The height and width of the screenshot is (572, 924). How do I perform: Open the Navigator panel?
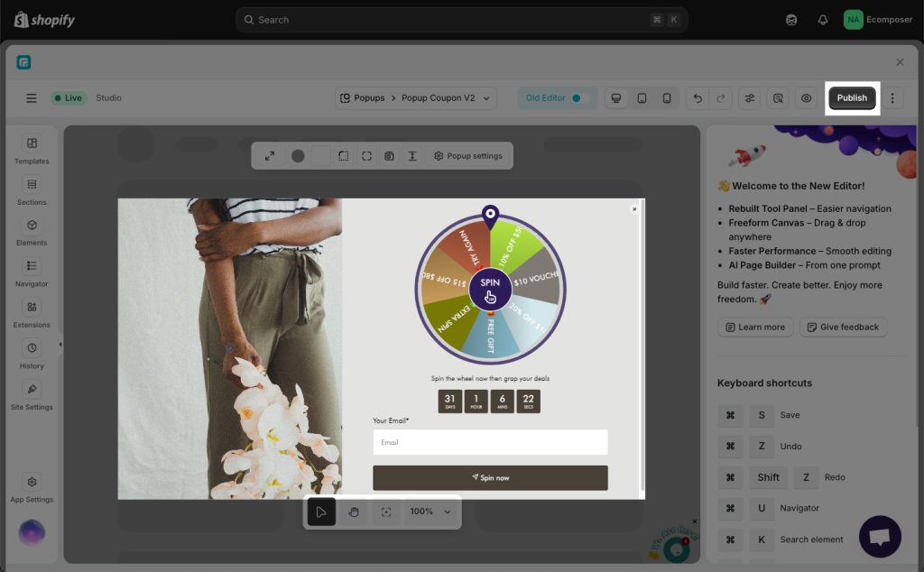(x=32, y=272)
